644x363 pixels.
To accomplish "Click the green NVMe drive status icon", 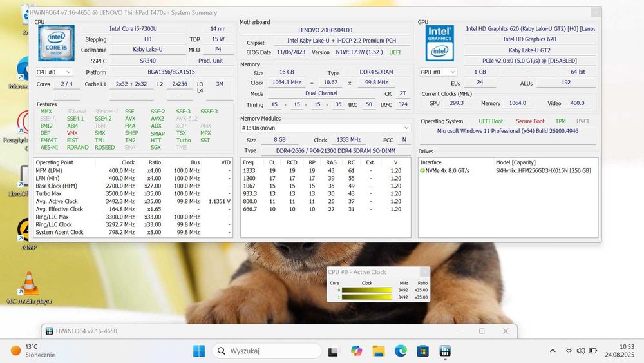I will point(422,170).
